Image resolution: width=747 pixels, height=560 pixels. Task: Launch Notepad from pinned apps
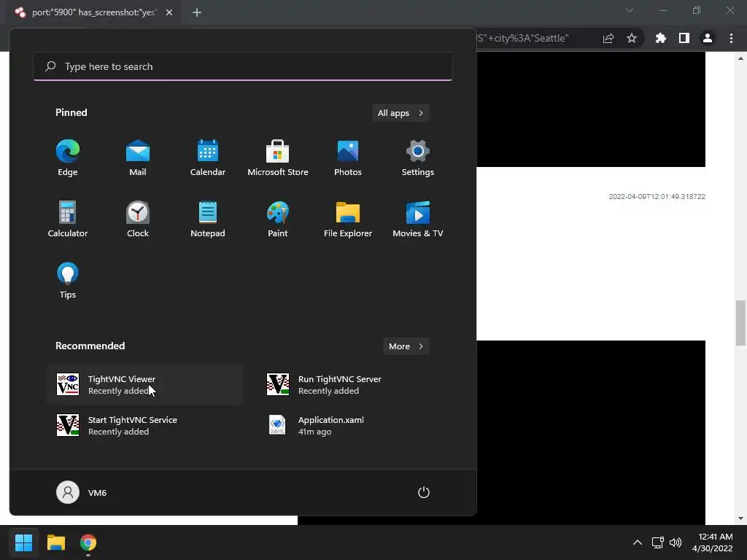(208, 219)
